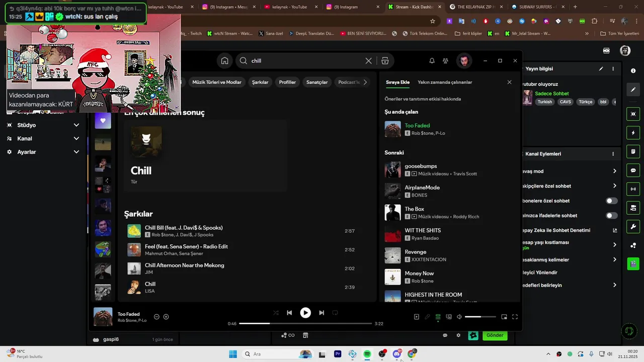Toggle shuffle in Spotify player
644x362 pixels.
coord(276,313)
